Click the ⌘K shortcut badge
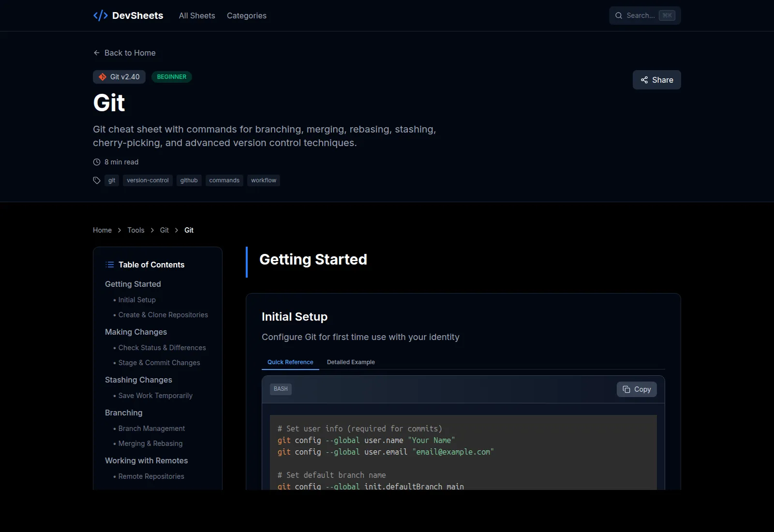This screenshot has width=774, height=532. (x=667, y=15)
